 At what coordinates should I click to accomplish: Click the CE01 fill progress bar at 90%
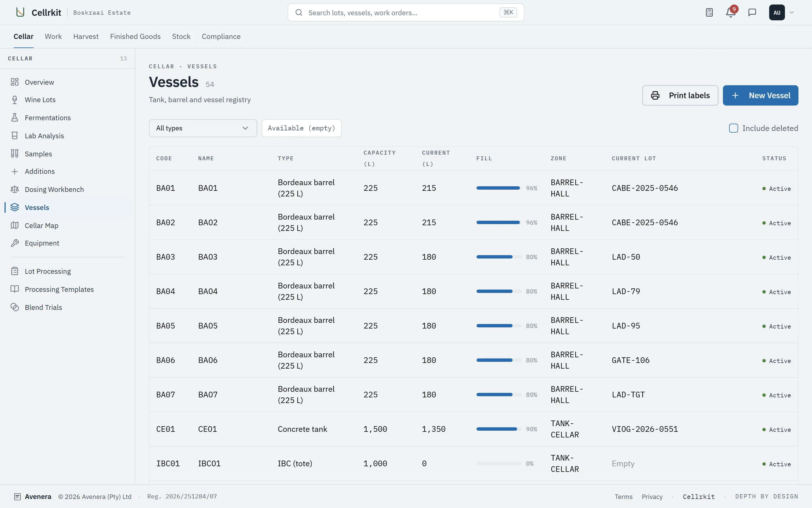click(499, 429)
